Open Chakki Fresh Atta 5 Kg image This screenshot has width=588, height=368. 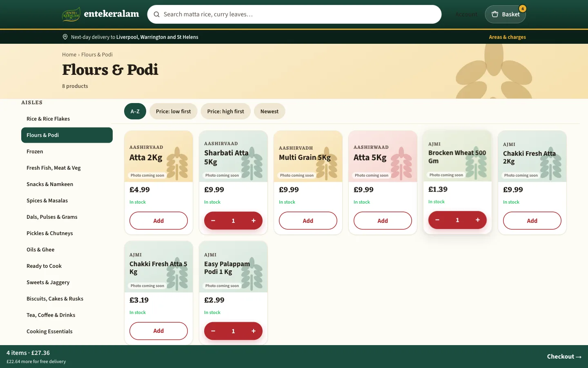point(158,267)
